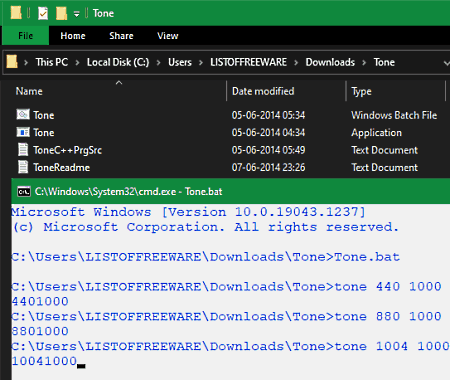
Task: Switch to the Home ribbon tab
Action: [73, 36]
